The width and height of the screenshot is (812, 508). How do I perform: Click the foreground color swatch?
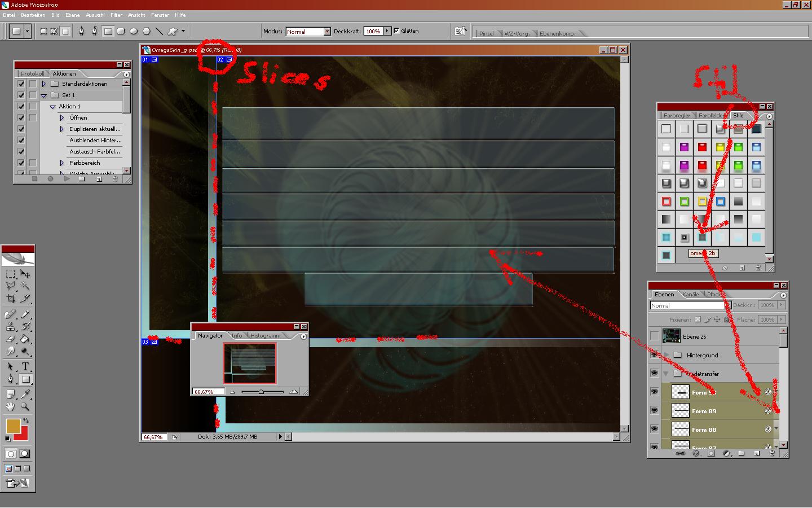12,426
